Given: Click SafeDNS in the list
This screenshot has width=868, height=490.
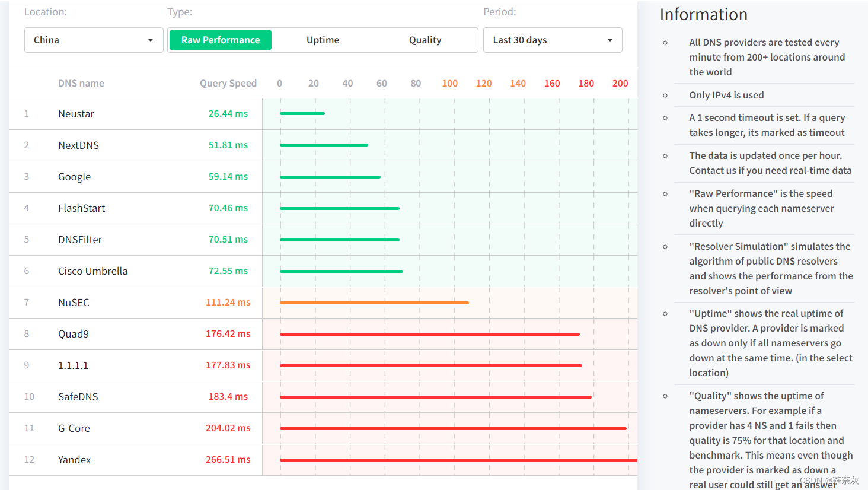Looking at the screenshot, I should [78, 397].
